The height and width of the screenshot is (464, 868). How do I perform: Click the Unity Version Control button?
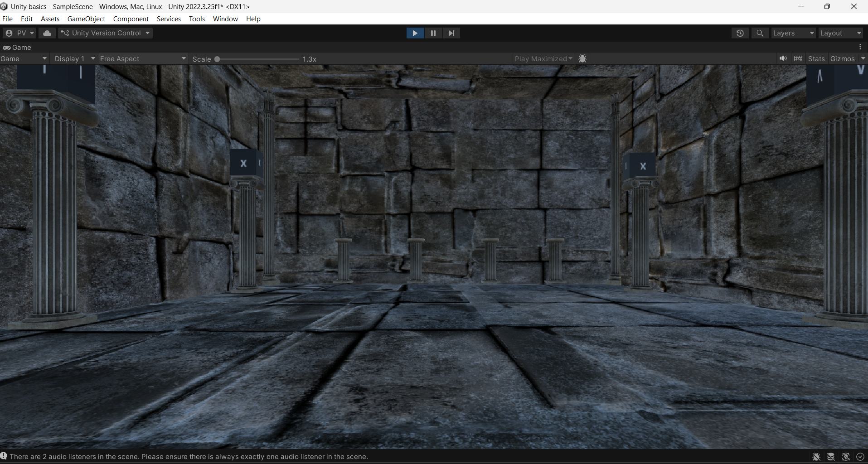(105, 33)
